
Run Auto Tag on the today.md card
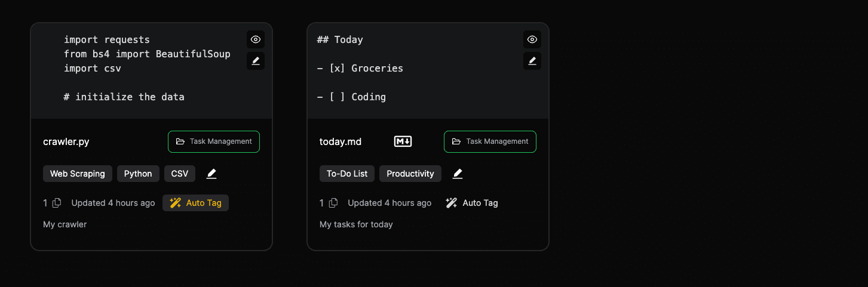[472, 203]
